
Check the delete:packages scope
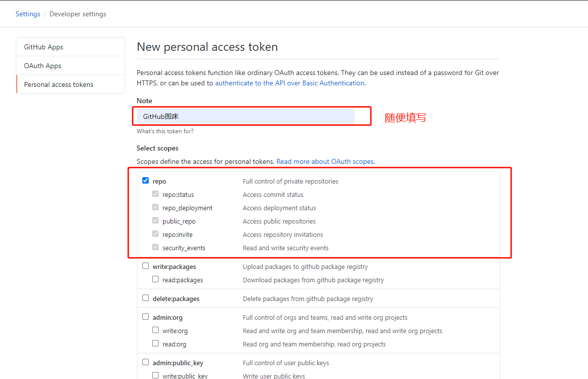[x=145, y=298]
